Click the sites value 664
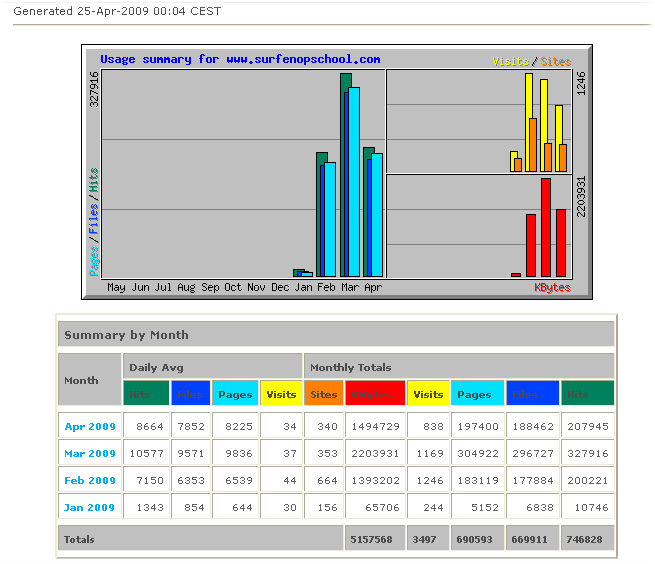 [327, 480]
